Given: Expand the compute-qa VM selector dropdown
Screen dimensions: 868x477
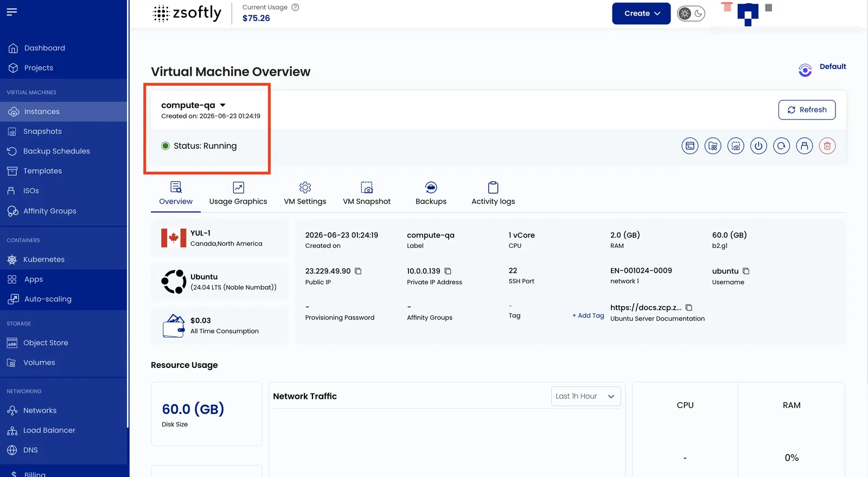Looking at the screenshot, I should tap(222, 105).
